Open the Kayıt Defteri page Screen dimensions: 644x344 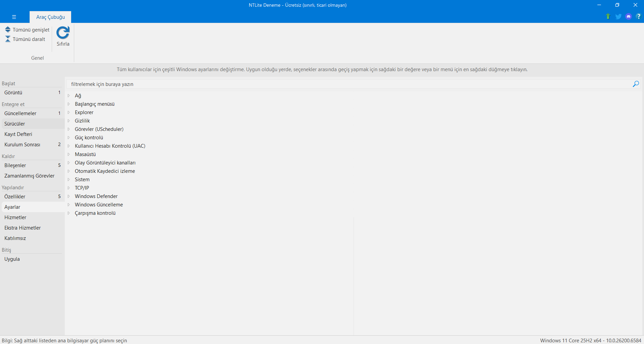click(x=33, y=134)
